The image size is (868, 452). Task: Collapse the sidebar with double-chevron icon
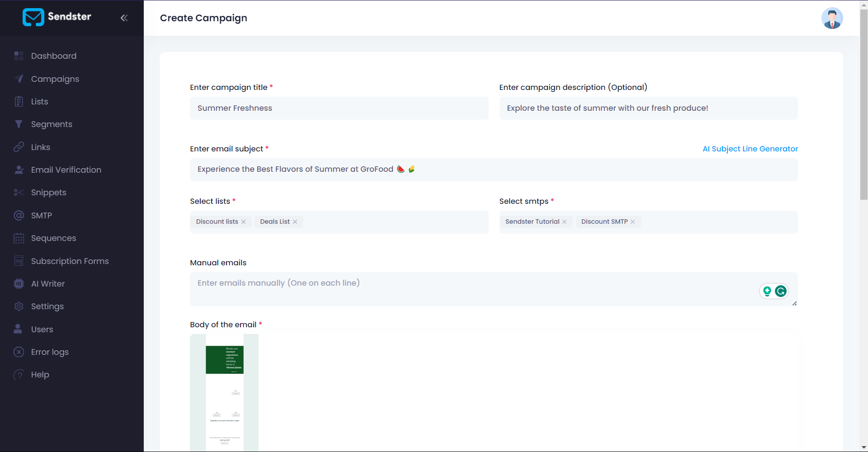[124, 18]
